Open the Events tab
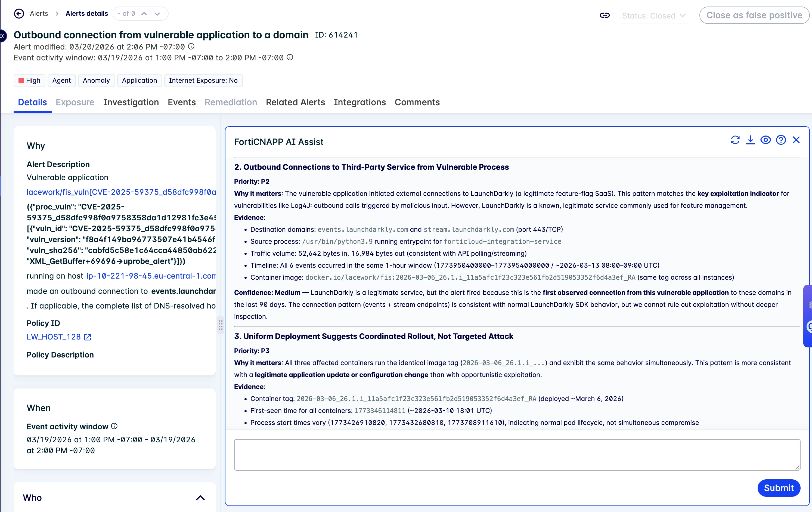The width and height of the screenshot is (812, 512). (x=182, y=102)
